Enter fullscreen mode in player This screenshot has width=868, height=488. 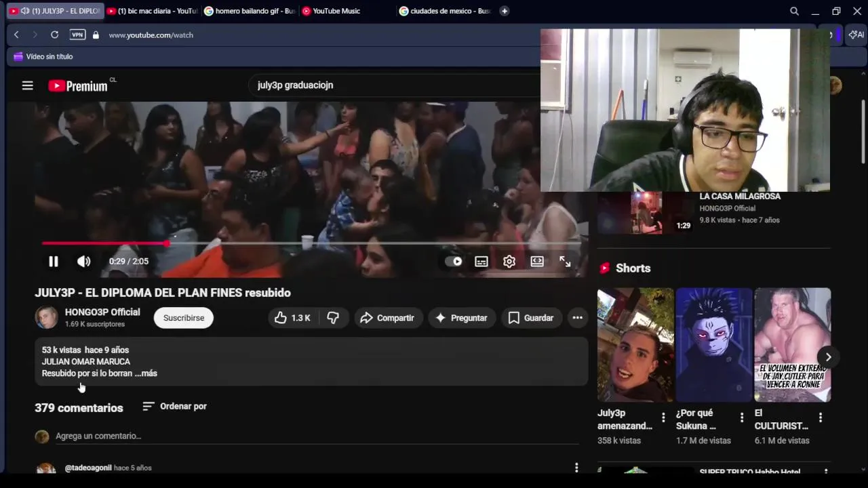click(x=565, y=262)
